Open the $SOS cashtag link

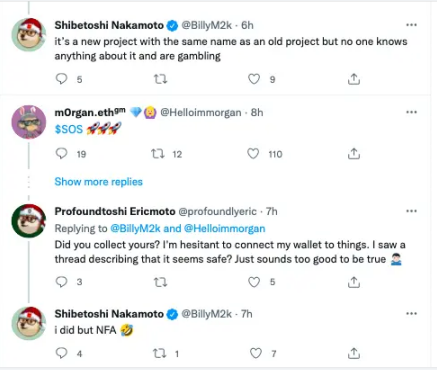69,129
